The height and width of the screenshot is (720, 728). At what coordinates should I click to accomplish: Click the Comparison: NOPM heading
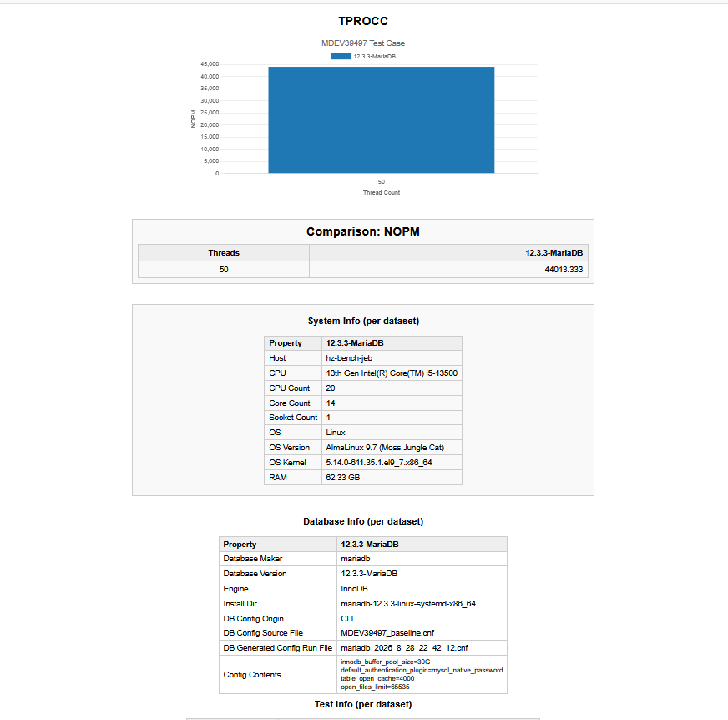[363, 231]
